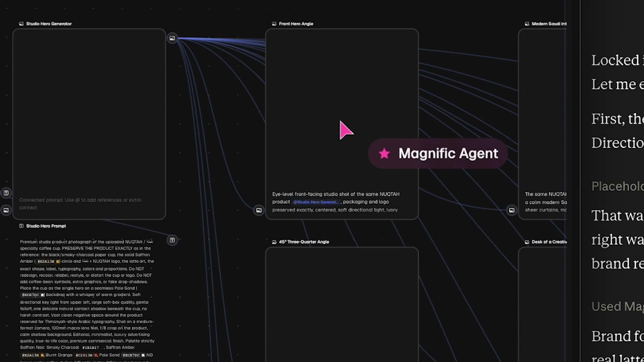Click the image input port on Studio Hero Generator
644x362 pixels.
[6, 210]
